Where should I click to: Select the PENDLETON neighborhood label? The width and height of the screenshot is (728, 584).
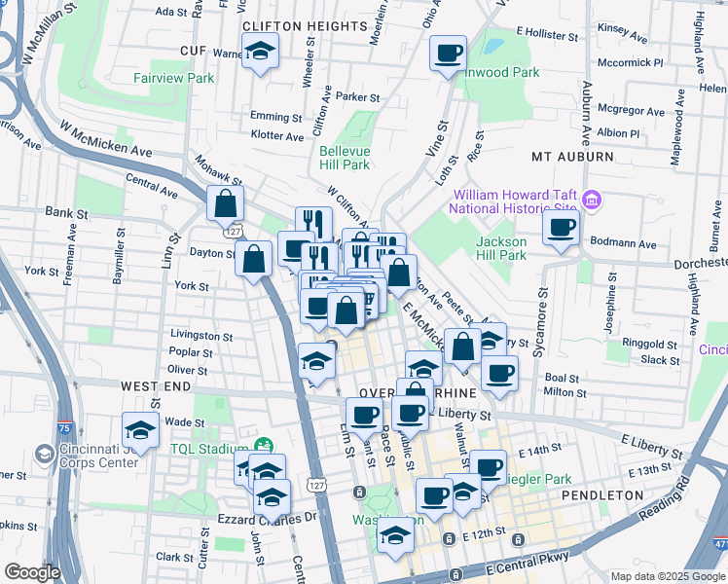click(x=602, y=495)
